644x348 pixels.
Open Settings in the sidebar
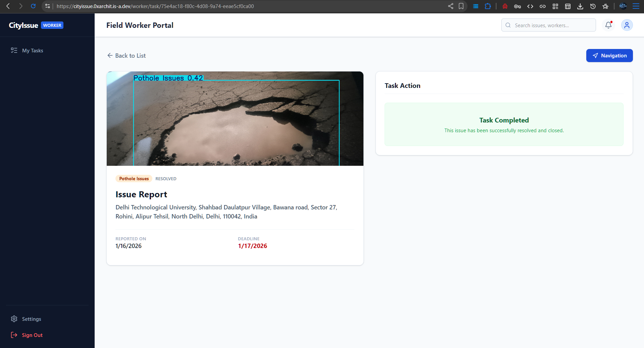point(31,319)
